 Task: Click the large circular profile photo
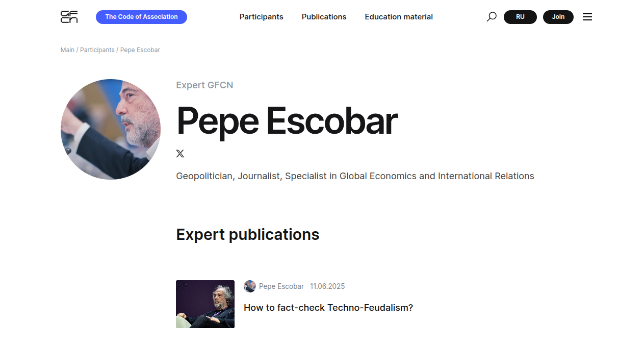point(111,129)
